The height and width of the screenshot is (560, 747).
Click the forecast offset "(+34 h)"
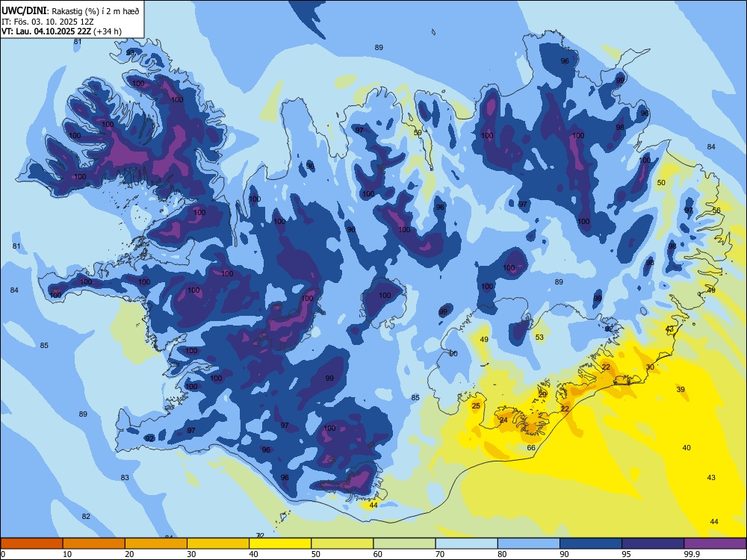point(108,31)
